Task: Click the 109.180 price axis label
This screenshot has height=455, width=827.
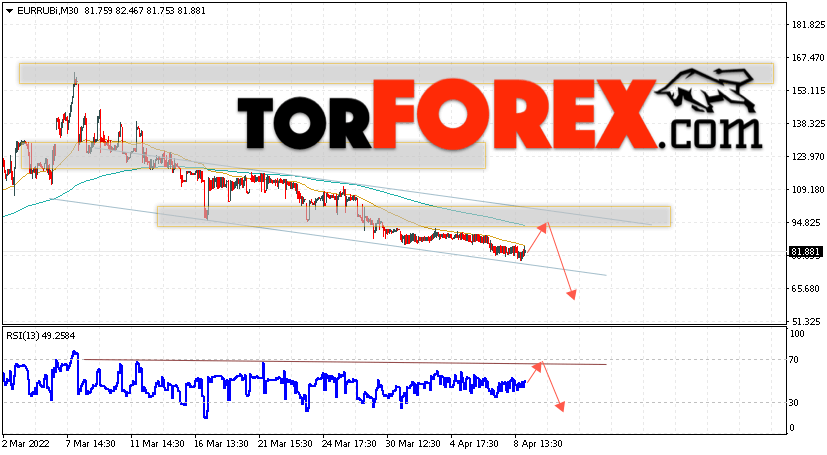Action: pyautogui.click(x=808, y=189)
